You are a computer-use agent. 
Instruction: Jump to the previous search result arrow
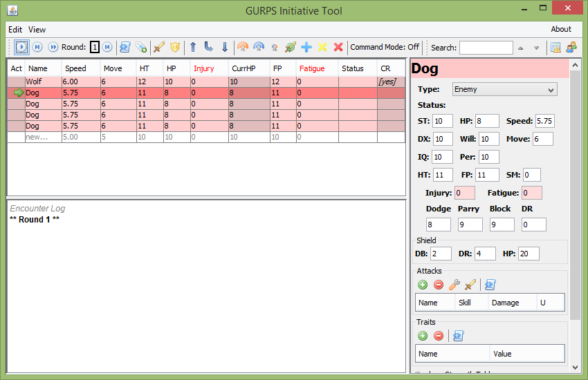(520, 48)
